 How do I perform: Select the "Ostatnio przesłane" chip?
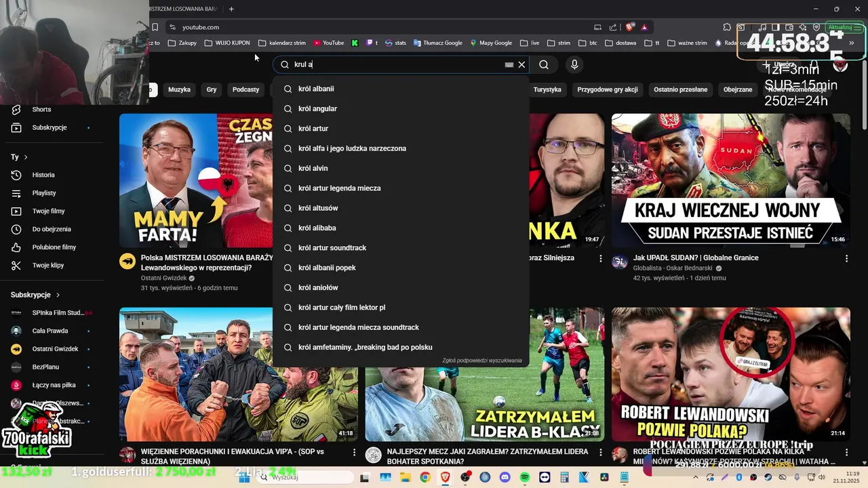pyautogui.click(x=680, y=89)
